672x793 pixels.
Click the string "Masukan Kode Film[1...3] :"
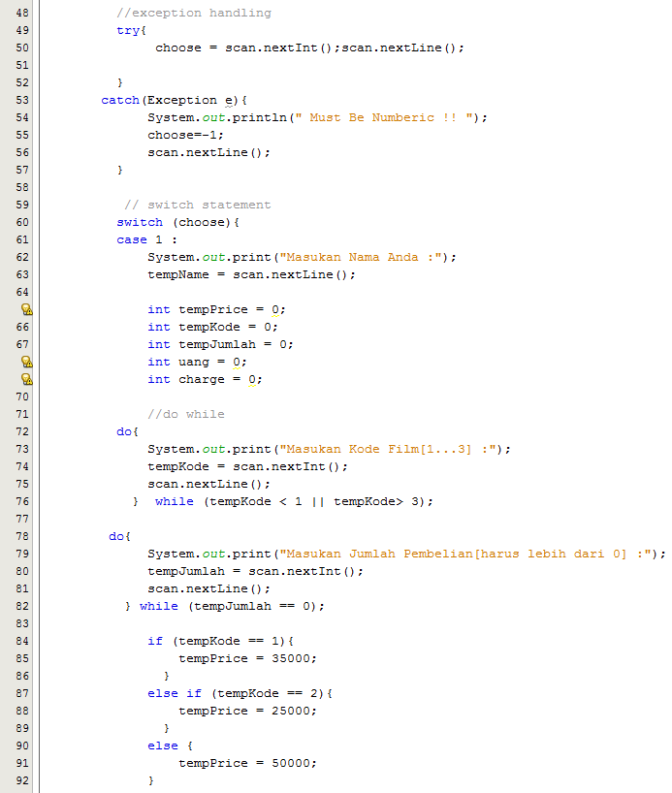(x=388, y=449)
